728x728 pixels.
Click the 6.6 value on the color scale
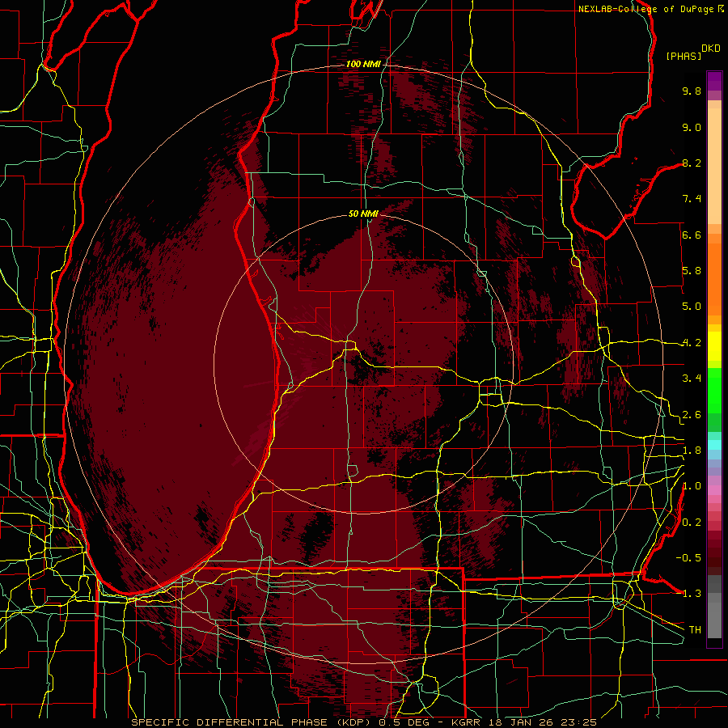tap(692, 235)
